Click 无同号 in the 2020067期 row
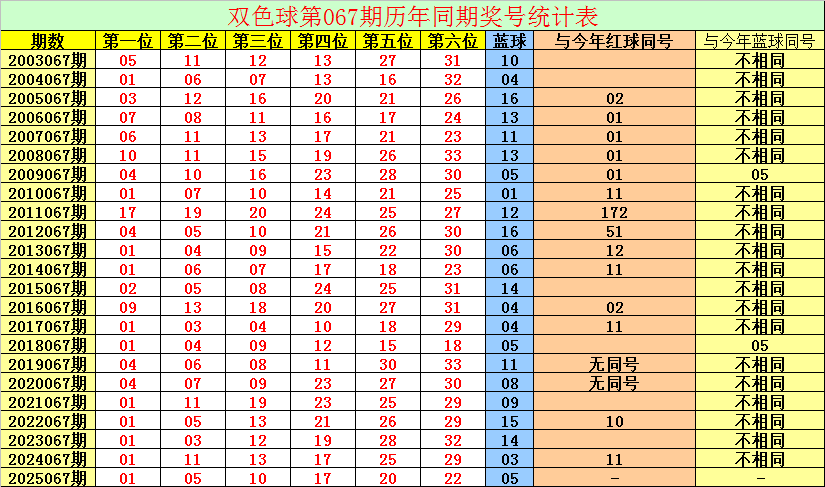 tap(614, 383)
